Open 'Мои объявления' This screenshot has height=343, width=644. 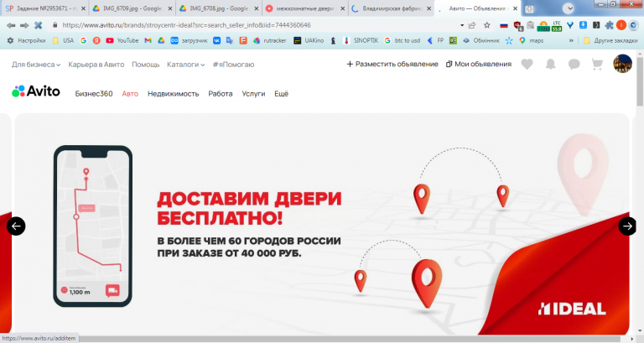click(479, 64)
